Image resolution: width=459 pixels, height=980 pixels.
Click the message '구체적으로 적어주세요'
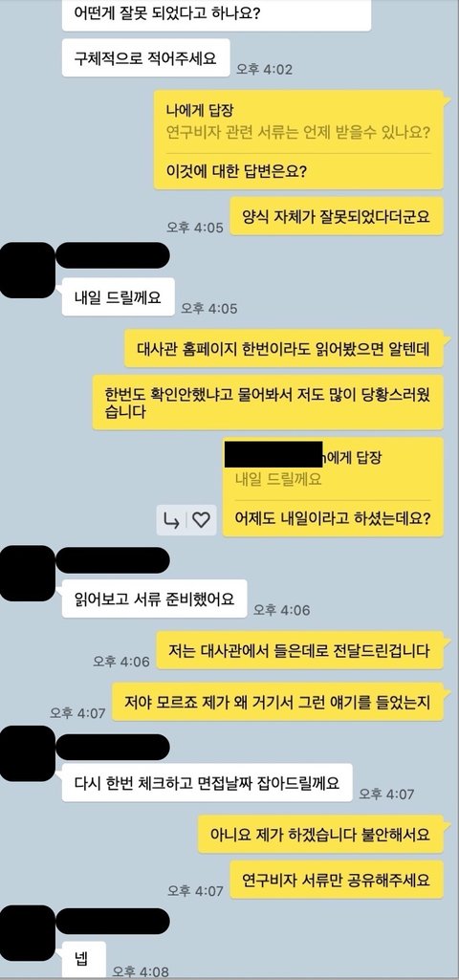(145, 58)
